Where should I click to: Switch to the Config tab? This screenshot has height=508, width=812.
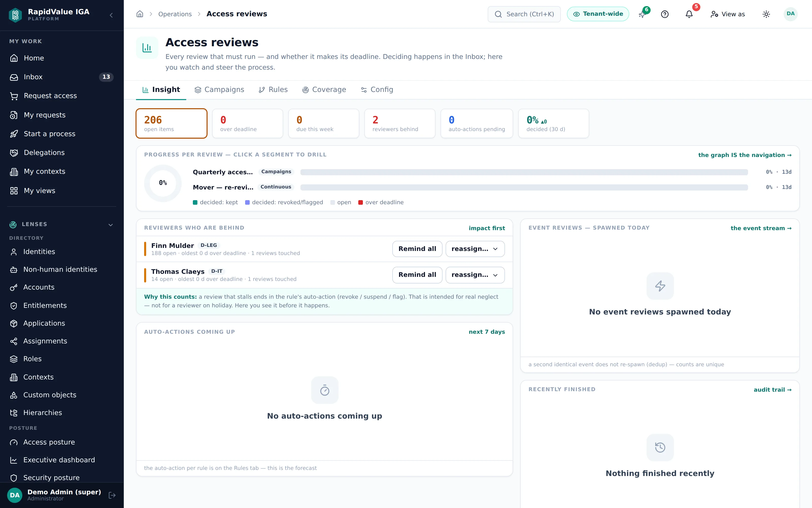click(x=377, y=90)
